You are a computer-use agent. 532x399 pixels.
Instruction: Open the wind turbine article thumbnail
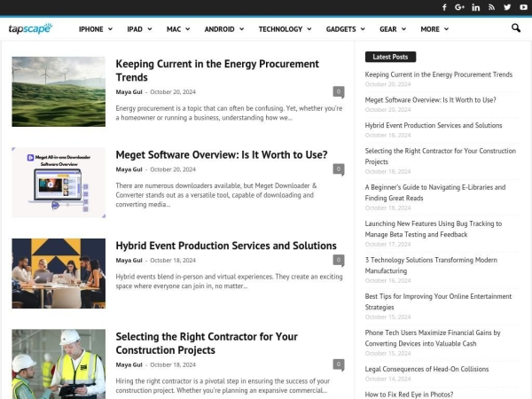59,91
